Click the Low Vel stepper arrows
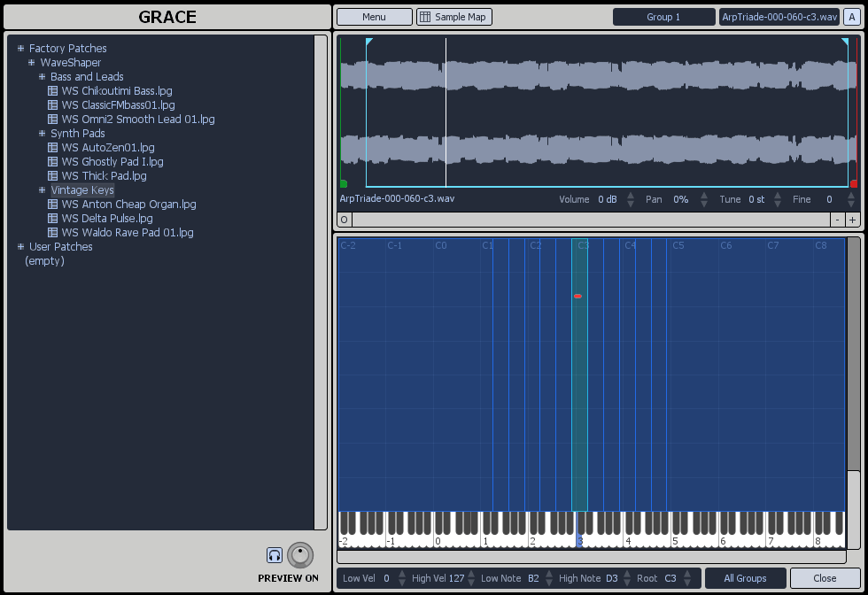 tap(402, 578)
